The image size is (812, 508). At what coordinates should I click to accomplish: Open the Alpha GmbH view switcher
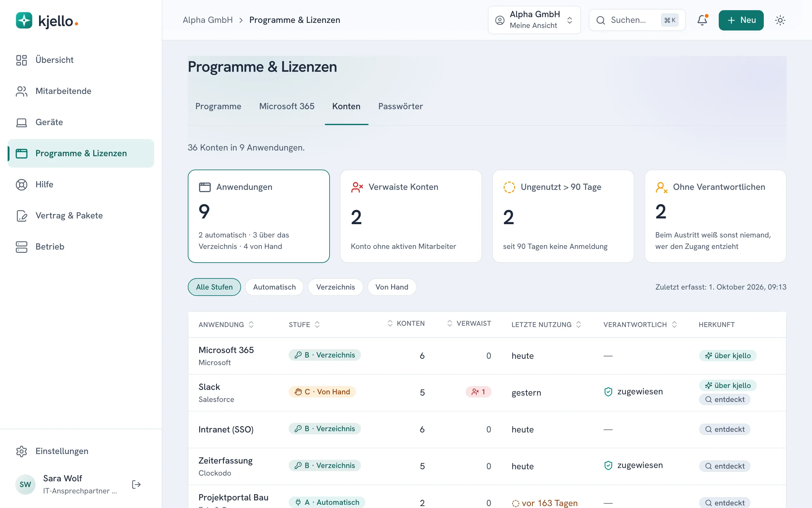534,20
